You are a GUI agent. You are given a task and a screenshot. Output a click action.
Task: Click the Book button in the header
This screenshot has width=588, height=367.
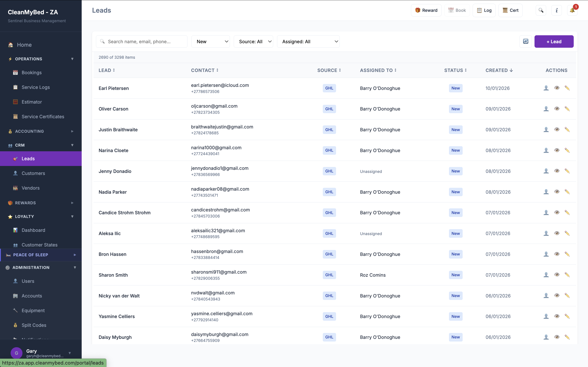[457, 10]
